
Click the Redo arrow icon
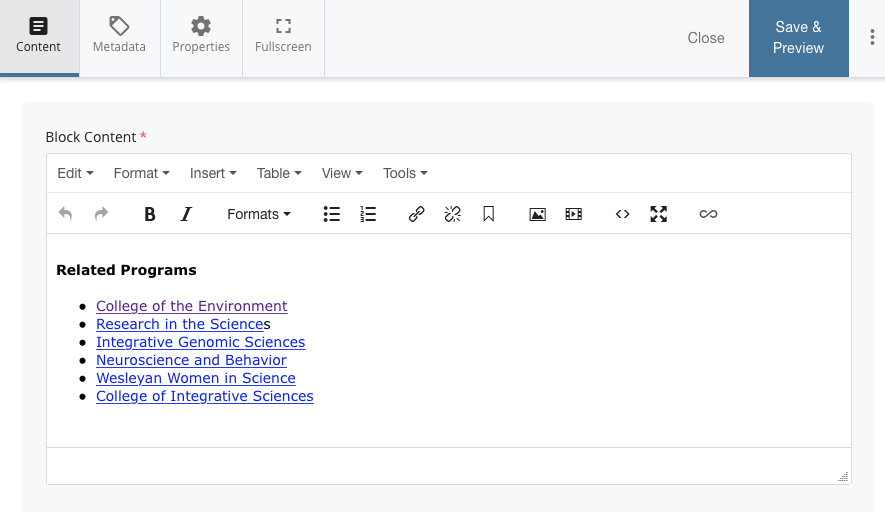[x=101, y=214]
